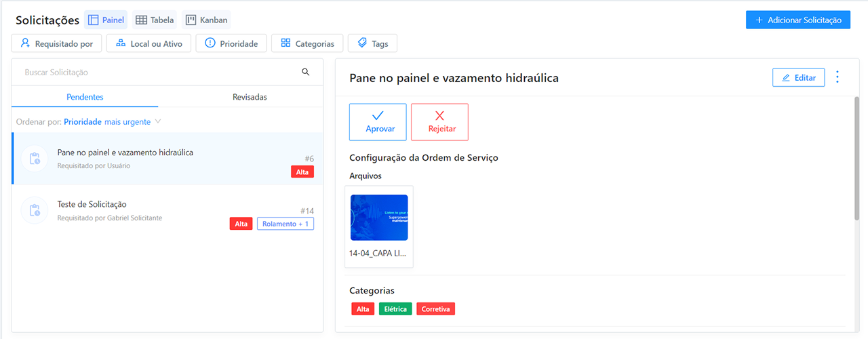Click the Tabela grid icon
Viewport: 868px width, 339px height.
coord(141,20)
